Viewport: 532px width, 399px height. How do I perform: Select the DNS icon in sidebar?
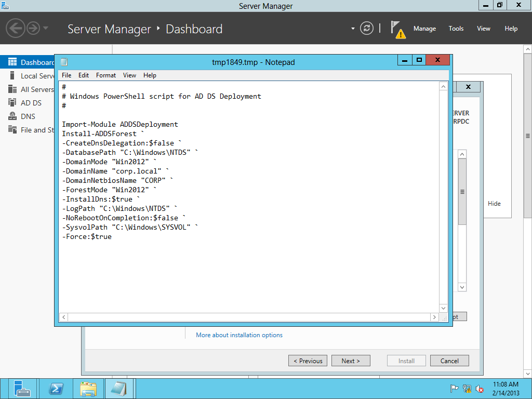coord(12,116)
